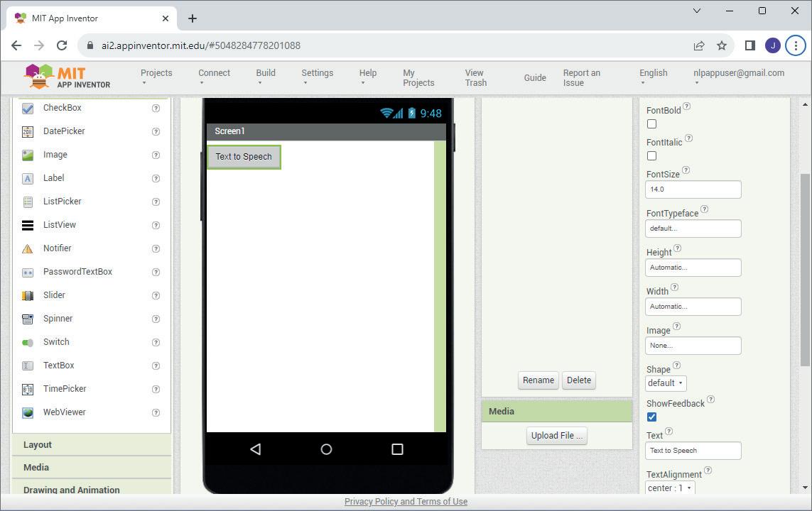Screen dimensions: 812x511
Task: Open the TextAlignment center dropdown
Action: pyautogui.click(x=670, y=488)
